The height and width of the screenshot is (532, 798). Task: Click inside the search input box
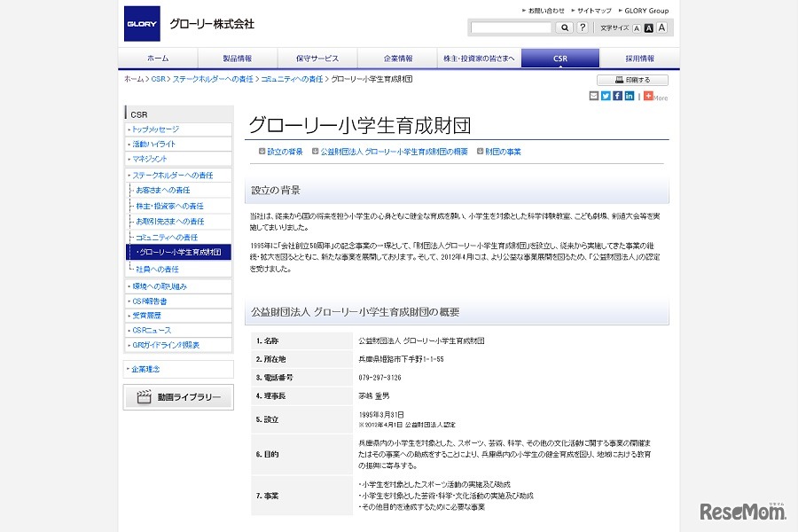pos(512,27)
